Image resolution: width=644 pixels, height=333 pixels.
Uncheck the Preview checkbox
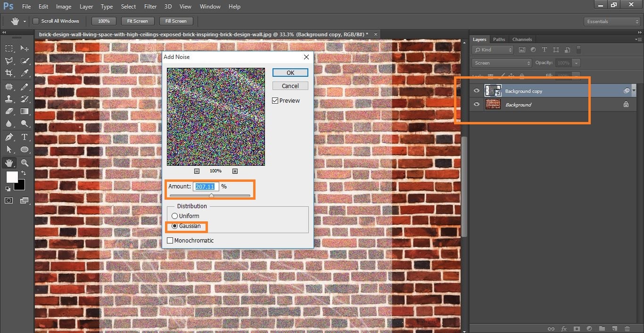click(275, 100)
